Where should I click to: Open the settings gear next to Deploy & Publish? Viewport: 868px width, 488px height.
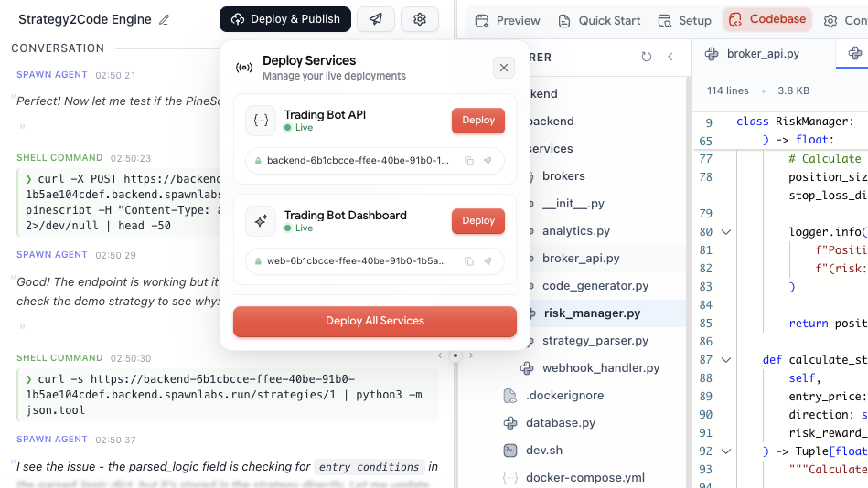[420, 19]
